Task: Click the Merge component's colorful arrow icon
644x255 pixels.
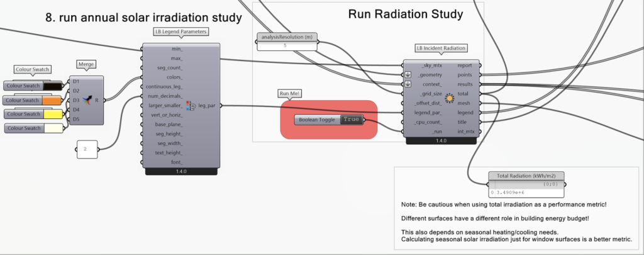Action: (x=89, y=99)
